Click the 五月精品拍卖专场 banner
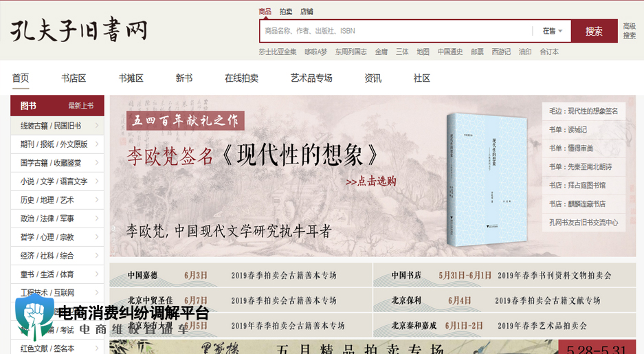The image size is (644, 354). click(373, 347)
